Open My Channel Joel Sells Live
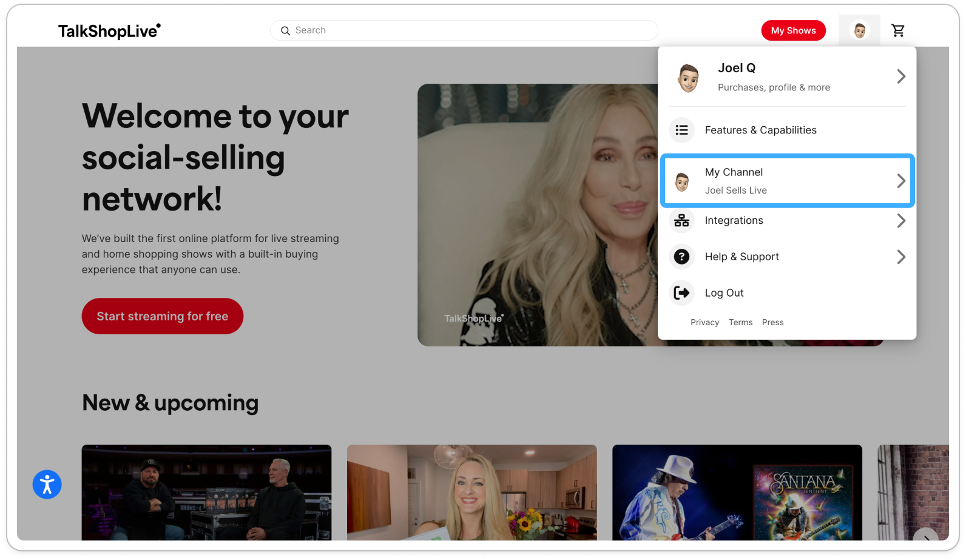 coord(787,181)
